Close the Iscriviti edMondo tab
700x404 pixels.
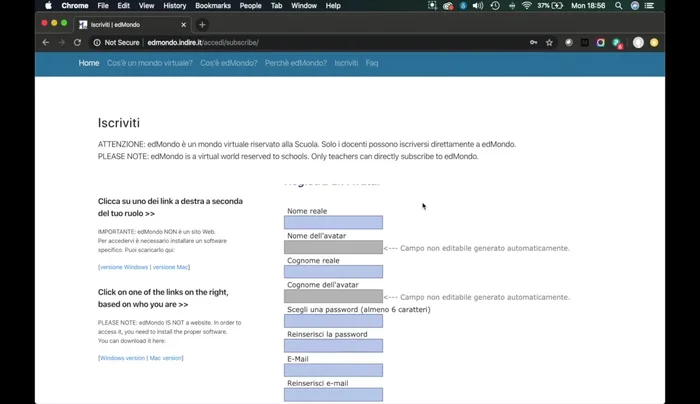183,25
